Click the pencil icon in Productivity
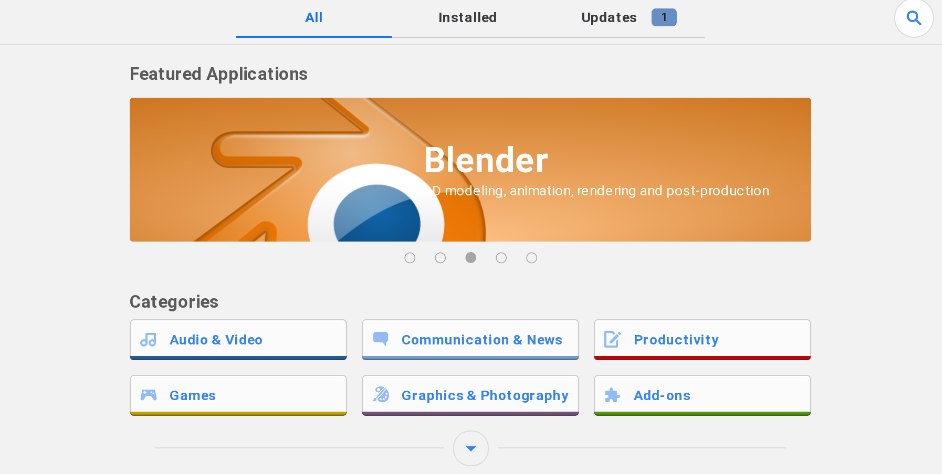 612,339
